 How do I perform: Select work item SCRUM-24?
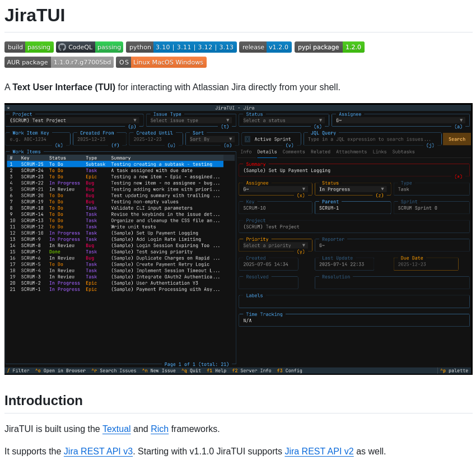[115, 171]
